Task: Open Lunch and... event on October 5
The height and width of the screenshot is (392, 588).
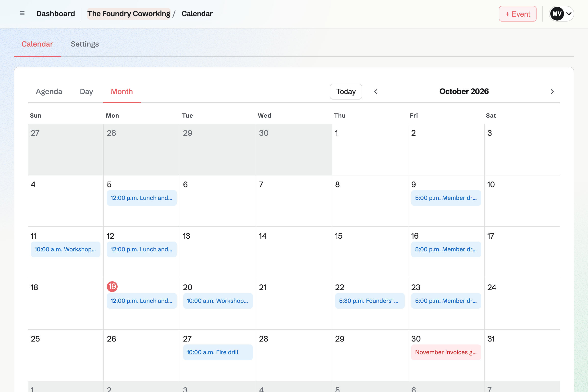Action: (142, 198)
